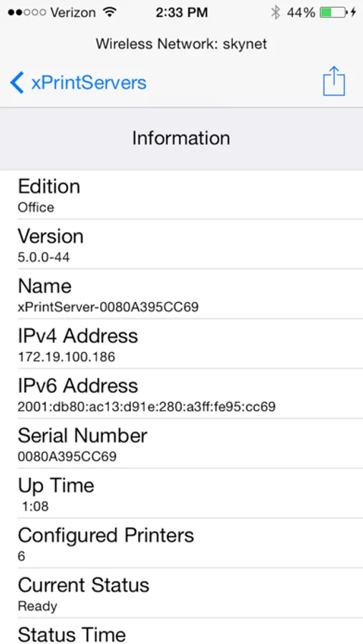Select the Serial Number row
The width and height of the screenshot is (363, 644).
click(181, 444)
